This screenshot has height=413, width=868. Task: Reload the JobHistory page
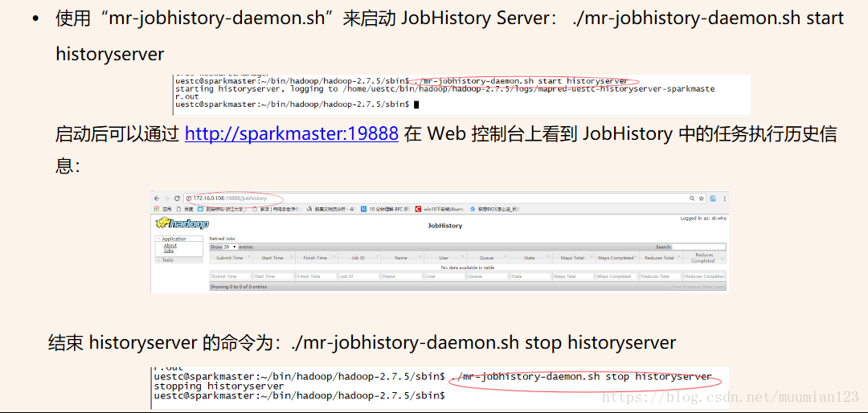177,198
